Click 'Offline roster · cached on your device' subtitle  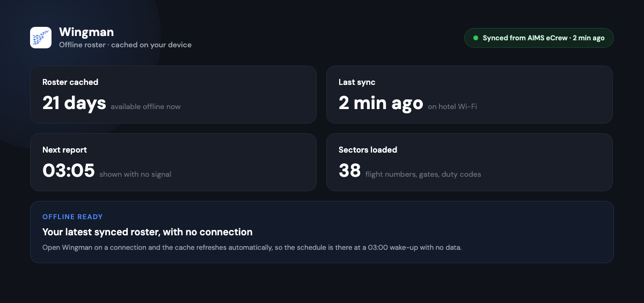point(125,45)
